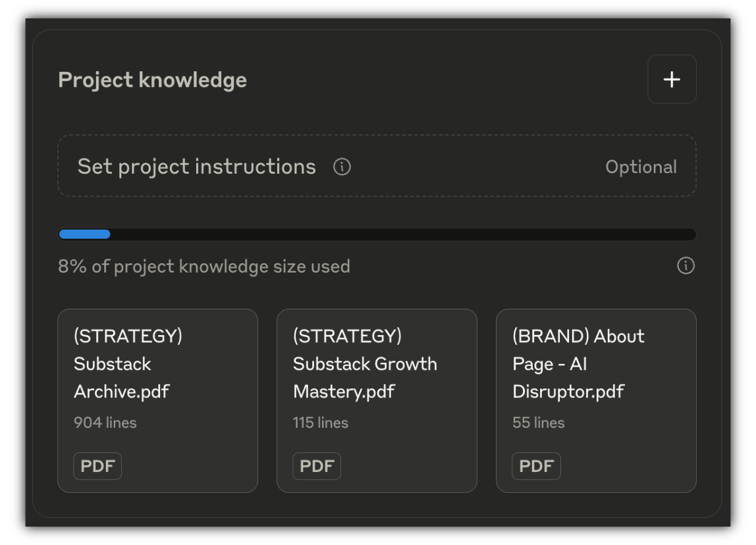Viewport: 756px width, 545px height.
Task: Click the 'Project knowledge' heading
Action: click(152, 80)
